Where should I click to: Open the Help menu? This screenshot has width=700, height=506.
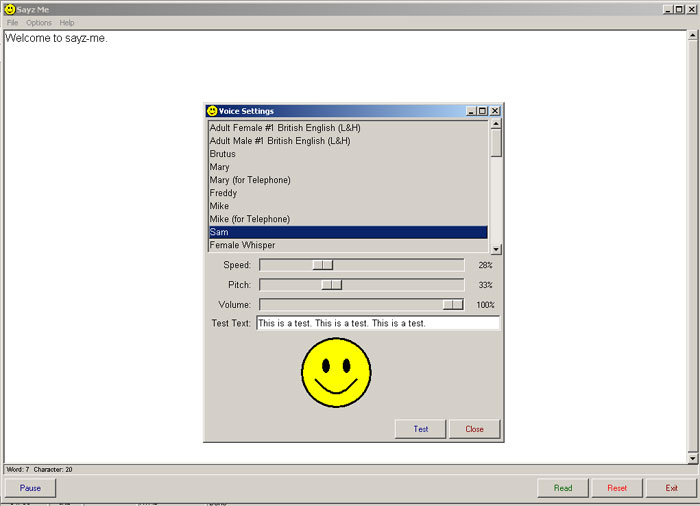(67, 22)
